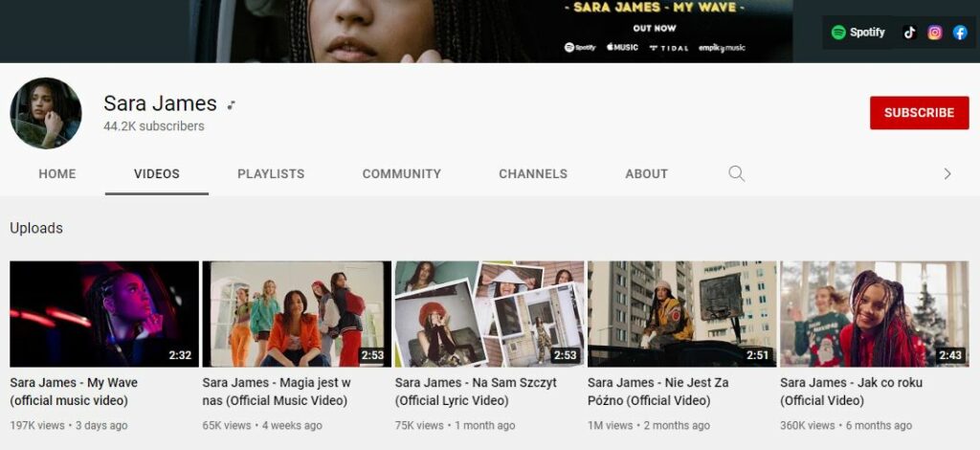Open the Spotify link in banner
The image size is (980, 450).
point(857,33)
